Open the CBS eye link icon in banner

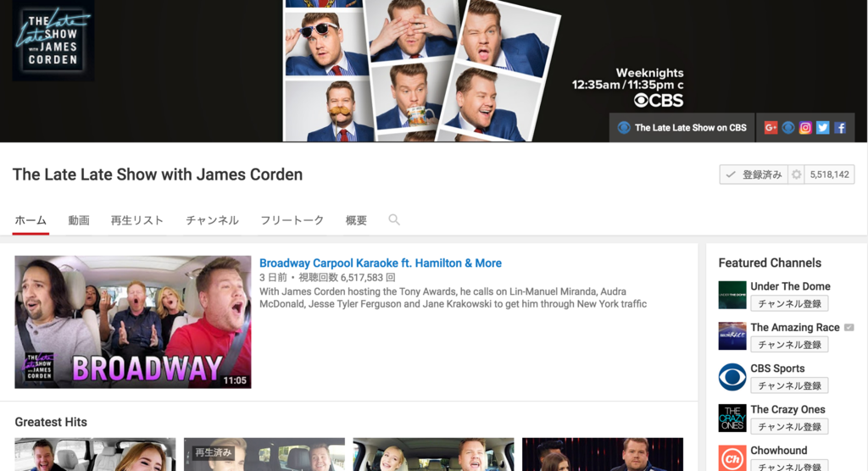pyautogui.click(x=788, y=128)
